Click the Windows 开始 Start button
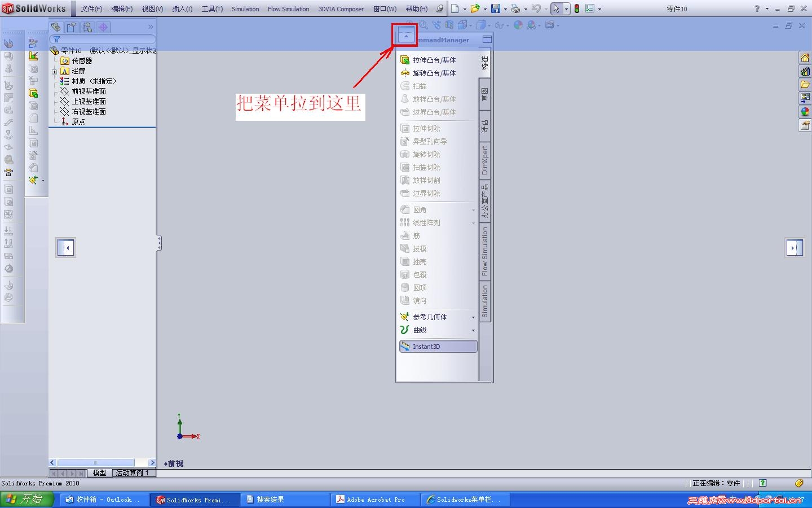The image size is (812, 508). click(x=27, y=499)
